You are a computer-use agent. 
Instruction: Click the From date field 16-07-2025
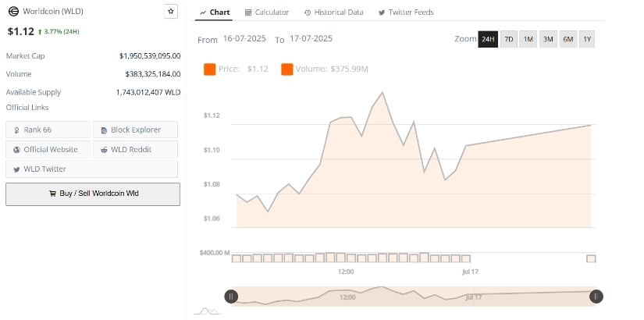point(244,38)
